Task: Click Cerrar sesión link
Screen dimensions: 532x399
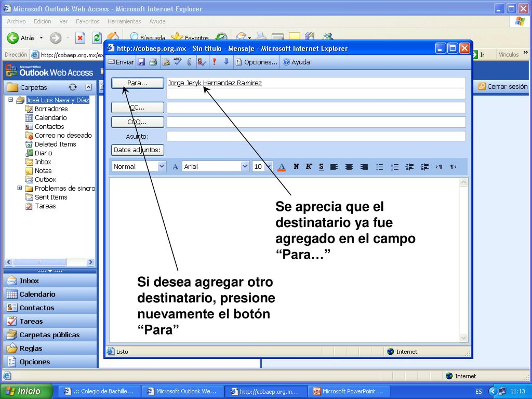Action: 503,87
